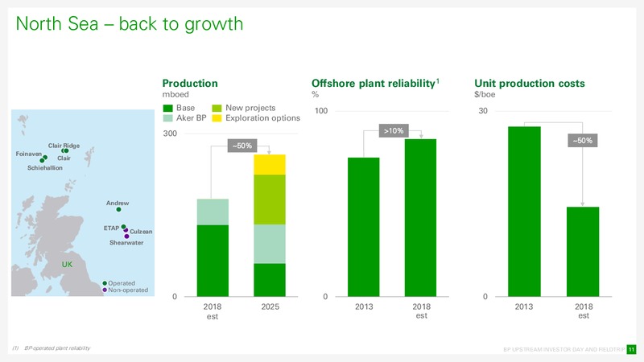Click the '100' axis value on reliability chart
644x362 pixels.
point(321,111)
